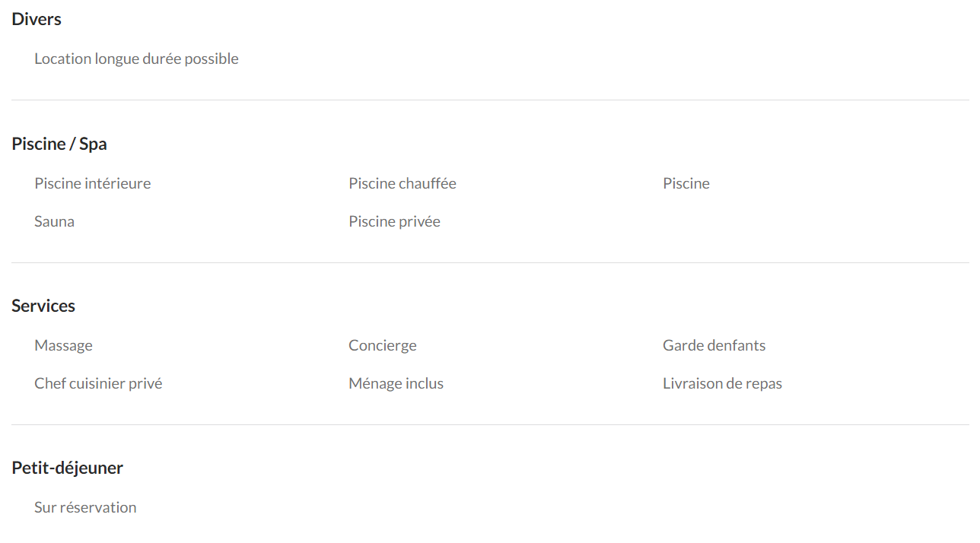980x543 pixels.
Task: Click the Petit-déjeuner section heading
Action: pos(67,468)
